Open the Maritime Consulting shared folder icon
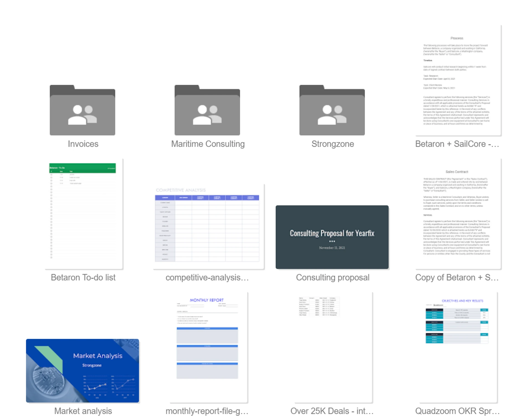532x416 pixels. (x=207, y=110)
